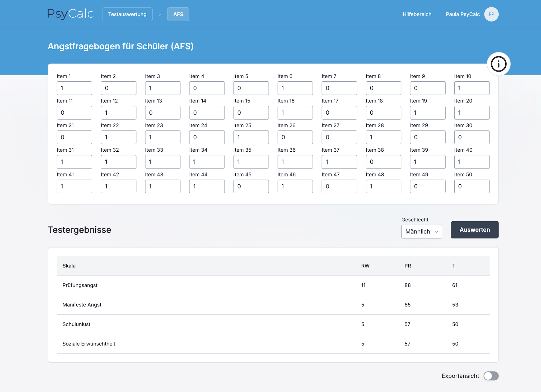Viewport: 541px width, 392px height.
Task: Open the Testauswertung breadcrumb tab
Action: (127, 14)
